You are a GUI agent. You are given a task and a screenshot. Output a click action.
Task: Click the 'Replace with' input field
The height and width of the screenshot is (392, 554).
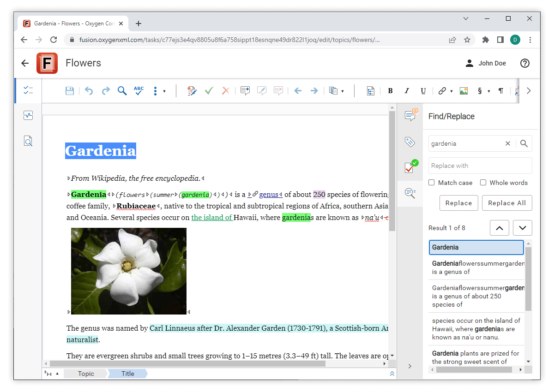tap(480, 166)
